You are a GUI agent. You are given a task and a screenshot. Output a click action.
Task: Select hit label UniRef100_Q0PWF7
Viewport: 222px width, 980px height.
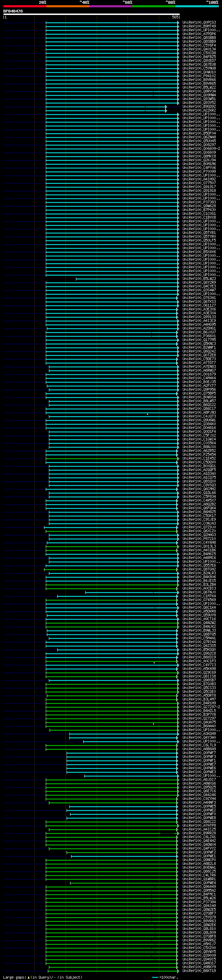click(199, 753)
